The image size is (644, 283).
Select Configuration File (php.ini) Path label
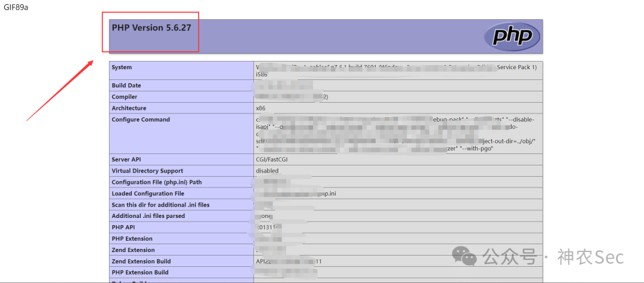click(x=157, y=182)
